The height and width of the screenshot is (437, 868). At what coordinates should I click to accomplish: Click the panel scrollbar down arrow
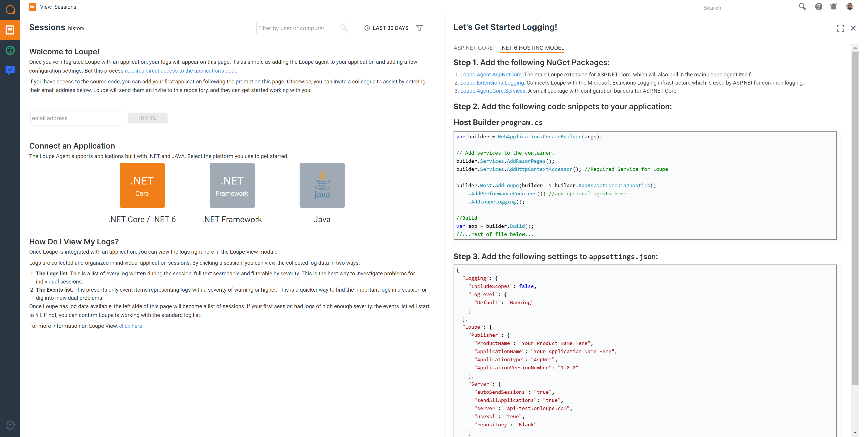pyautogui.click(x=855, y=432)
